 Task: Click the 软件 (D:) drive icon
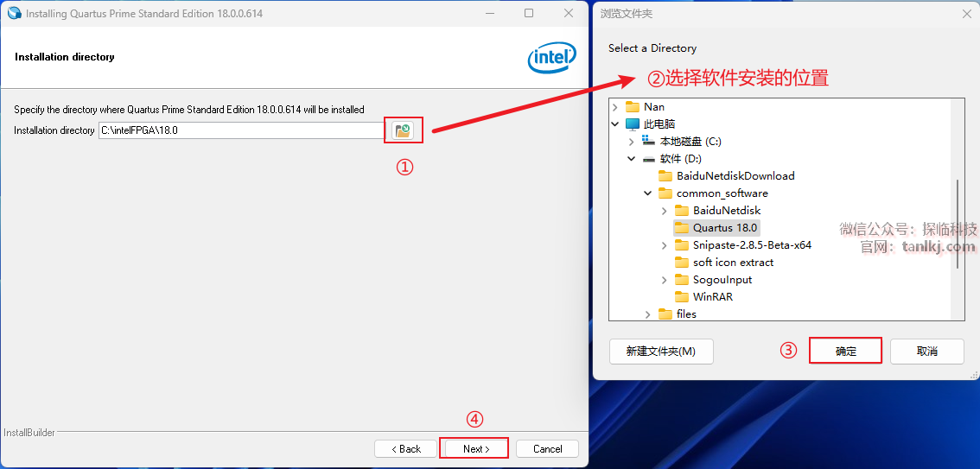[649, 159]
